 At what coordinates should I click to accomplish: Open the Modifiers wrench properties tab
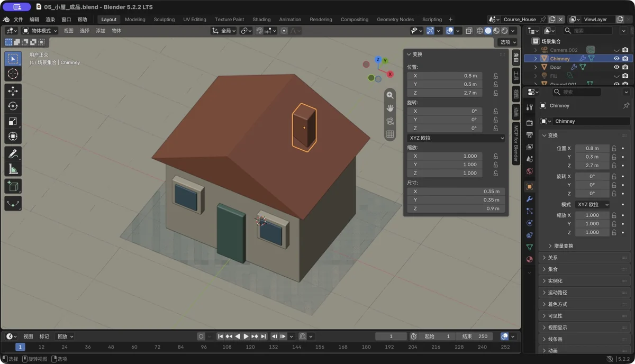coord(529,199)
